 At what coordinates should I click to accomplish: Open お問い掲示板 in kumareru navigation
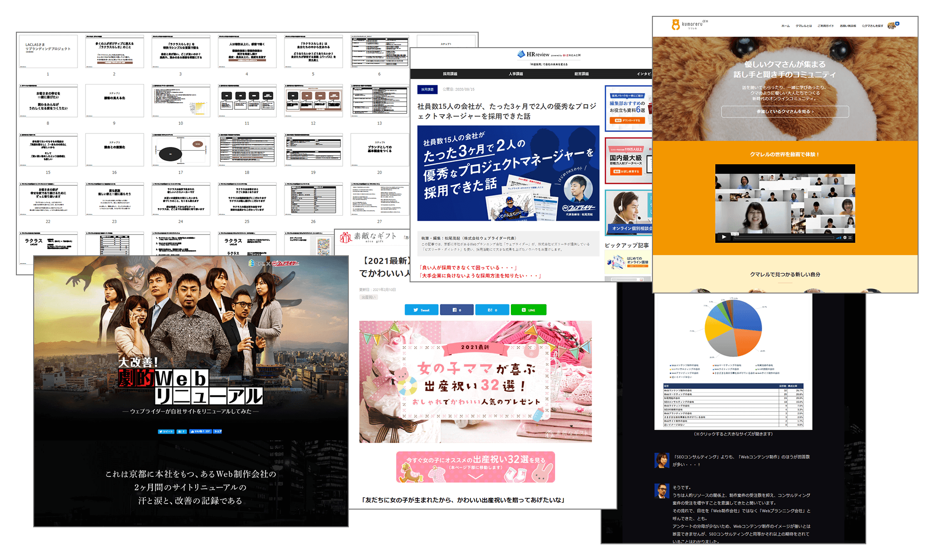[x=848, y=26]
